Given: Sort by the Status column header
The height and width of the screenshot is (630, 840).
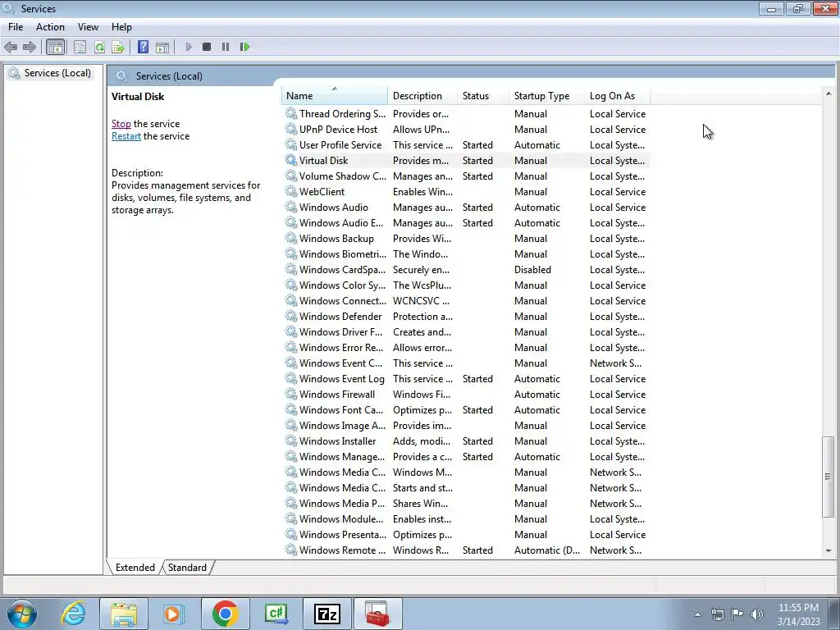Looking at the screenshot, I should click(x=482, y=95).
